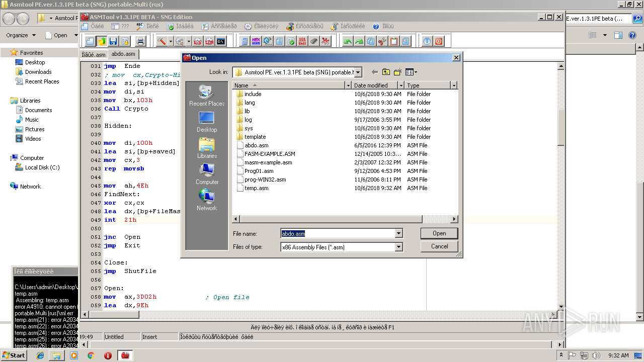This screenshot has height=362, width=644.
Task: Select Computer in dialog places bar
Action: coord(207,174)
